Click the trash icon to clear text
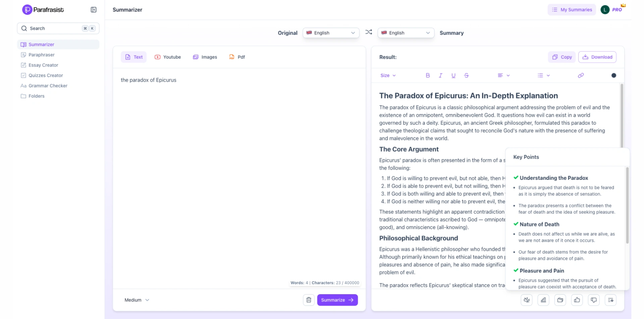Screen dimensions: 644x319 click(309, 300)
